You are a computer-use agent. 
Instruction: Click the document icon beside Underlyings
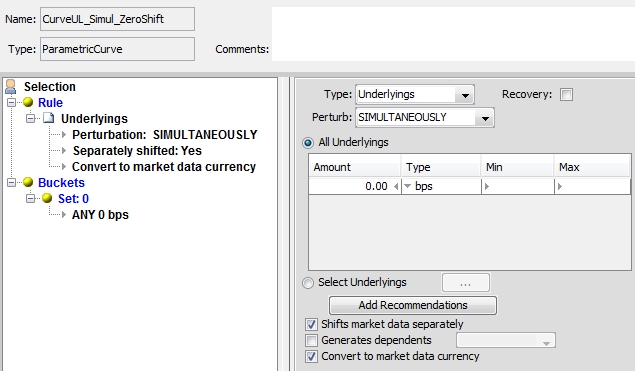pyautogui.click(x=49, y=118)
